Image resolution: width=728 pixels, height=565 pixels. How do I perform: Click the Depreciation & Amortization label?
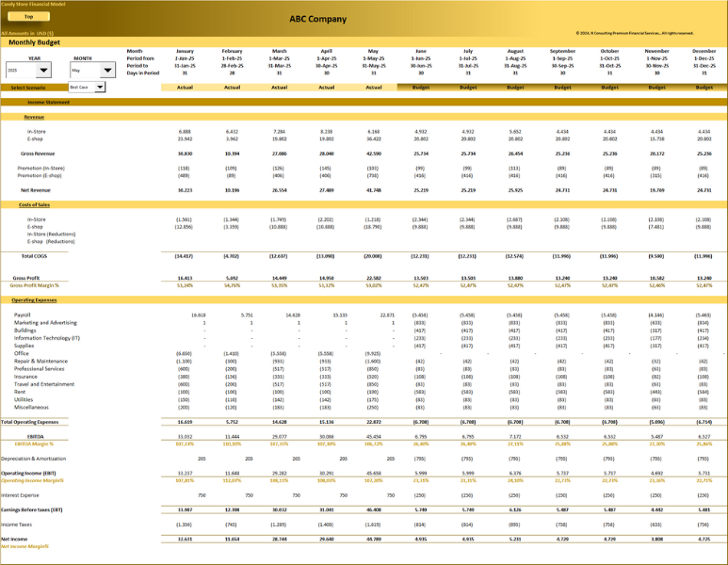(x=33, y=459)
